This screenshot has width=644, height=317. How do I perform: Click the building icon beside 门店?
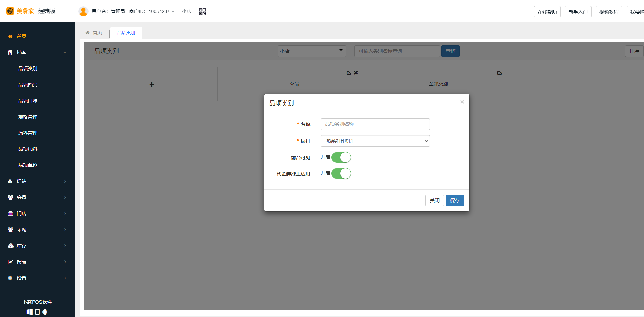click(10, 214)
